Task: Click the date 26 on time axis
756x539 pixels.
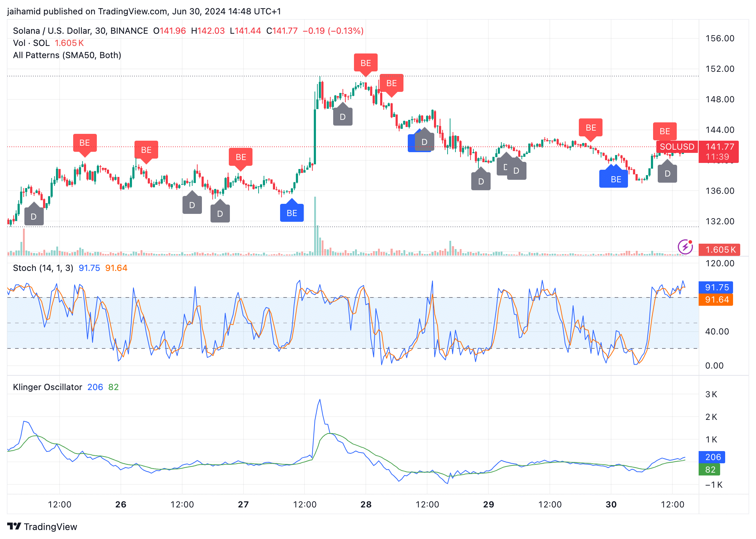Action: (x=121, y=505)
